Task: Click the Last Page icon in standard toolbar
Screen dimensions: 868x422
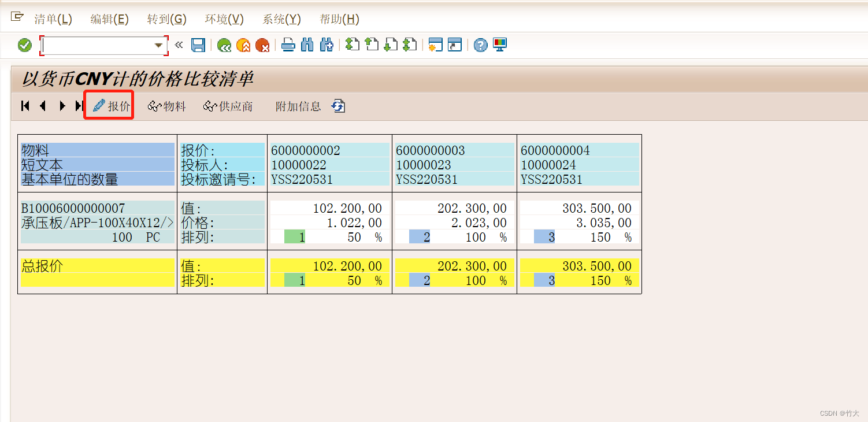Action: tap(410, 45)
